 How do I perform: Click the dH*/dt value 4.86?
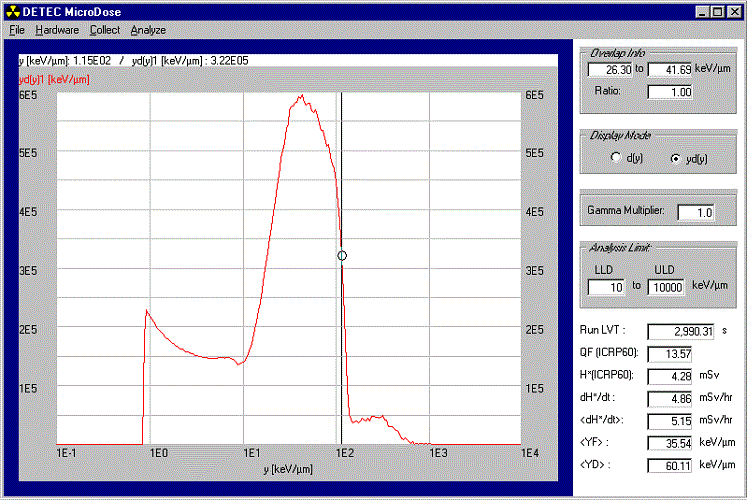point(670,399)
